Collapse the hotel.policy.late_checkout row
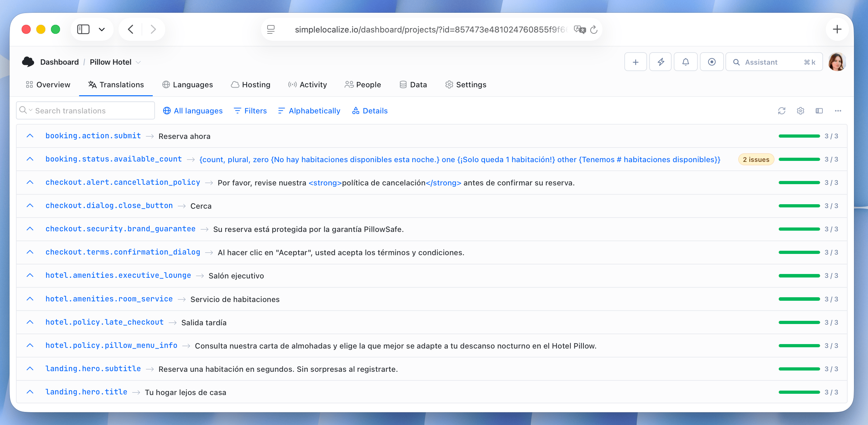This screenshot has width=868, height=425. [x=30, y=322]
